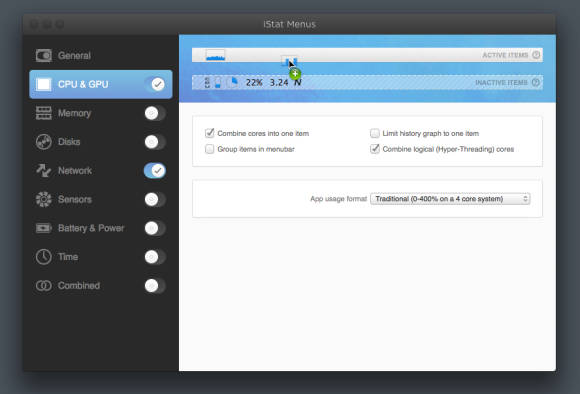Screen dimensions: 580x394
Task: Enable the Disks toggle
Action: click(x=155, y=142)
